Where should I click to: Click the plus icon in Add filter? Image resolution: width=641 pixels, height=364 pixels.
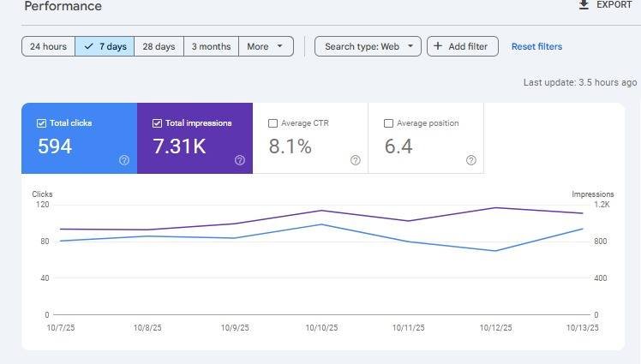(437, 46)
